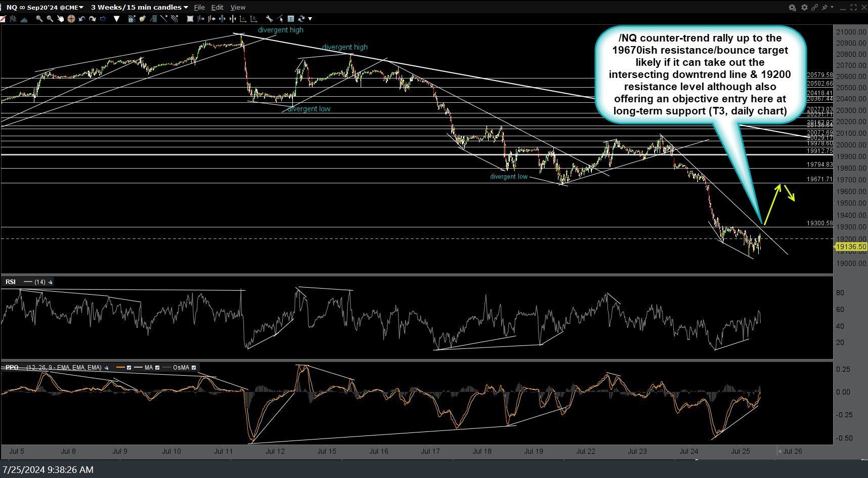Image resolution: width=868 pixels, height=478 pixels.
Task: Click the RSI indicator label
Action: (x=10, y=282)
